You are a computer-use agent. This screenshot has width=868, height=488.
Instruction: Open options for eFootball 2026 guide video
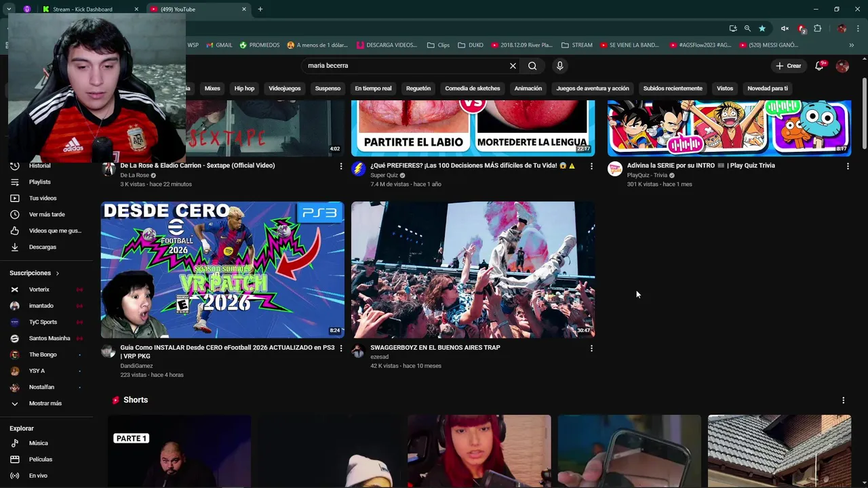[341, 348]
